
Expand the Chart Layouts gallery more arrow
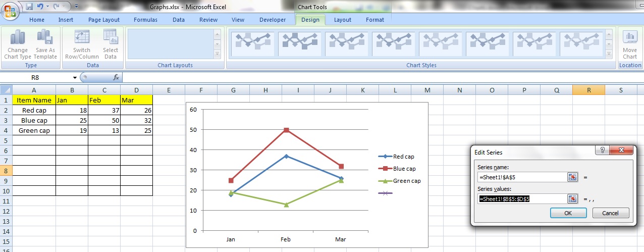[218, 54]
